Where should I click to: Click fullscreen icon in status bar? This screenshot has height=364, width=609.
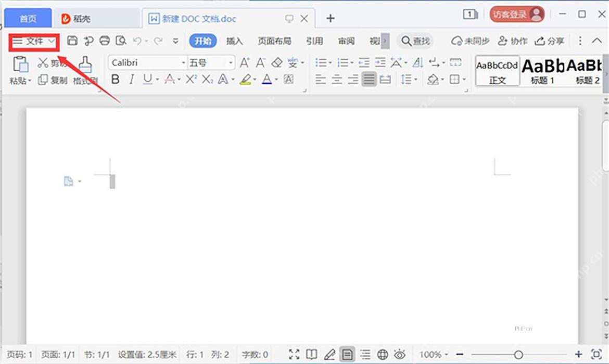click(294, 354)
